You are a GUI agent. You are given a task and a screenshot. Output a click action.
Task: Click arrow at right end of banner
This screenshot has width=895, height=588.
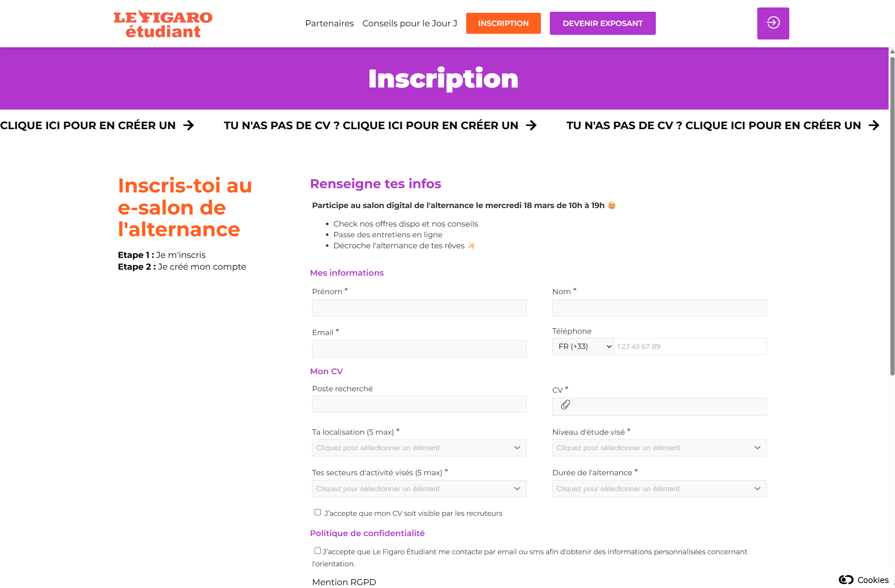tap(874, 125)
